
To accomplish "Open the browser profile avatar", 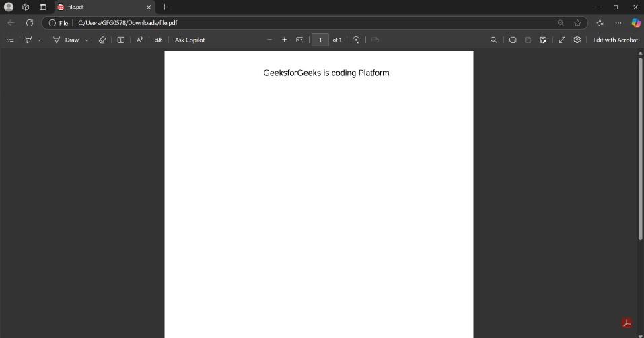I will tap(9, 7).
